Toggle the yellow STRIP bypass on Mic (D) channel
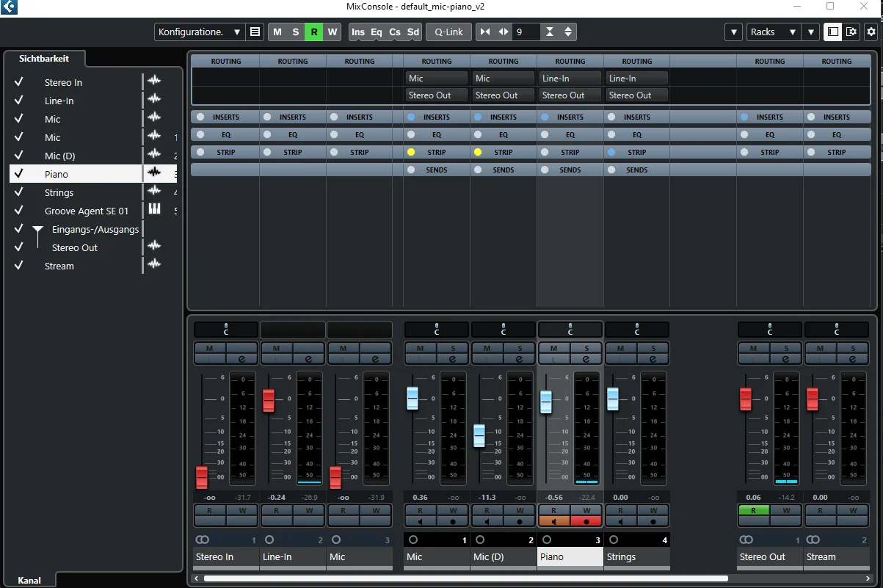 tap(478, 152)
